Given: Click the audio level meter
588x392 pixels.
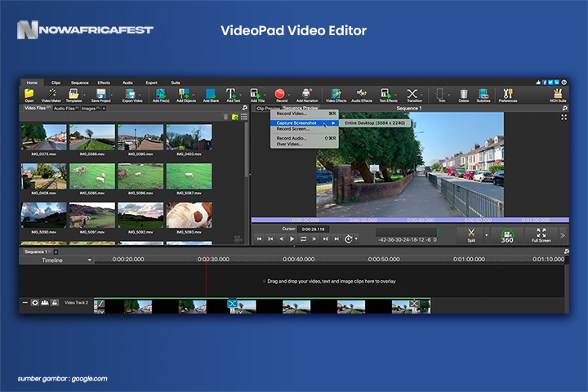Looking at the screenshot, I should [x=407, y=233].
